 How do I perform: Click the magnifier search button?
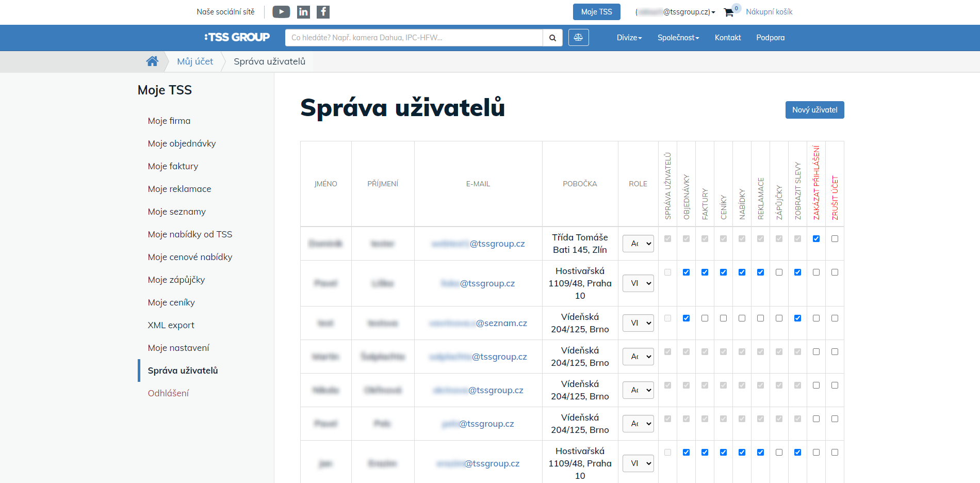point(552,38)
